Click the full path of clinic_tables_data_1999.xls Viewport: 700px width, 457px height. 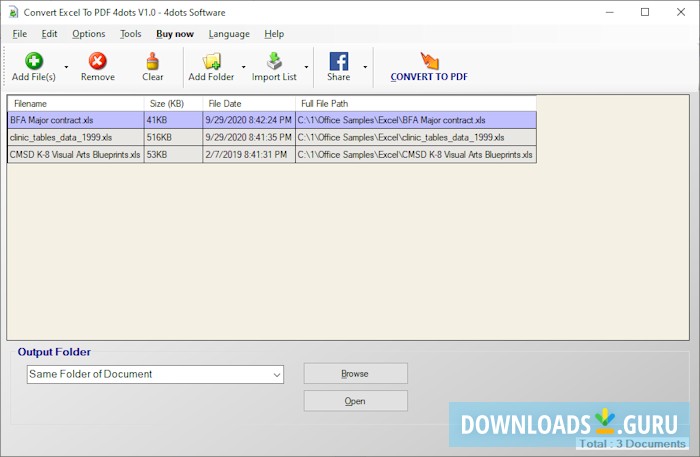coord(416,137)
